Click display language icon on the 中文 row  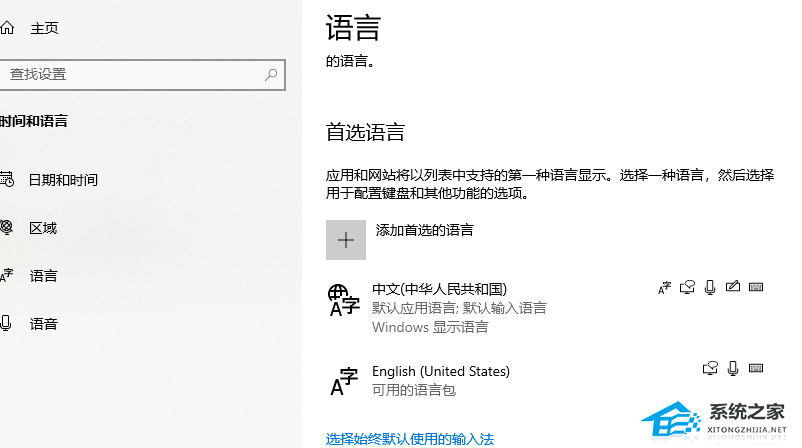(664, 288)
